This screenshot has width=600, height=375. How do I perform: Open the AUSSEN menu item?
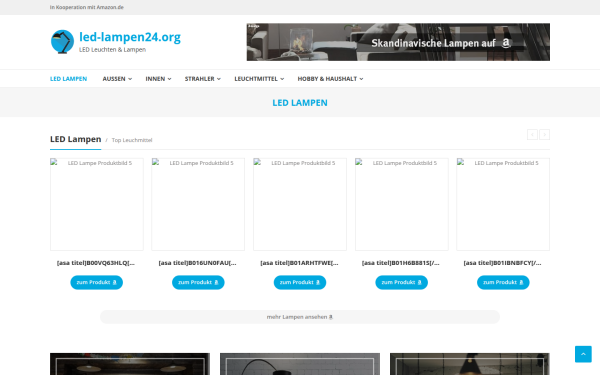point(114,79)
